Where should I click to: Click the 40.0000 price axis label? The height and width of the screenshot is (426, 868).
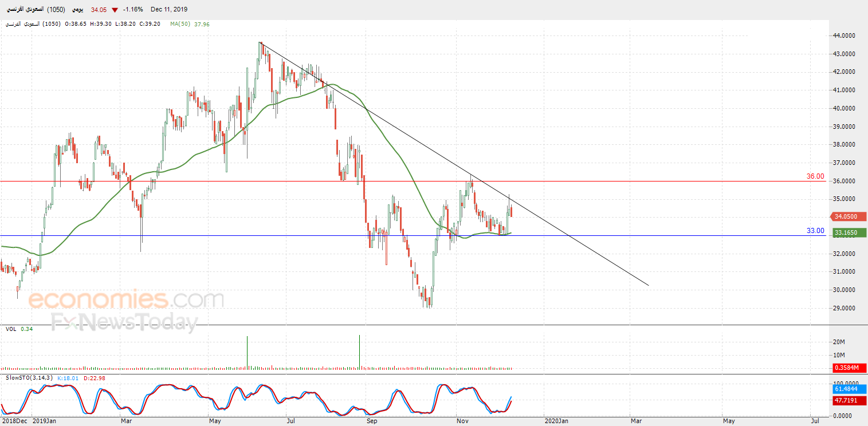click(x=845, y=108)
